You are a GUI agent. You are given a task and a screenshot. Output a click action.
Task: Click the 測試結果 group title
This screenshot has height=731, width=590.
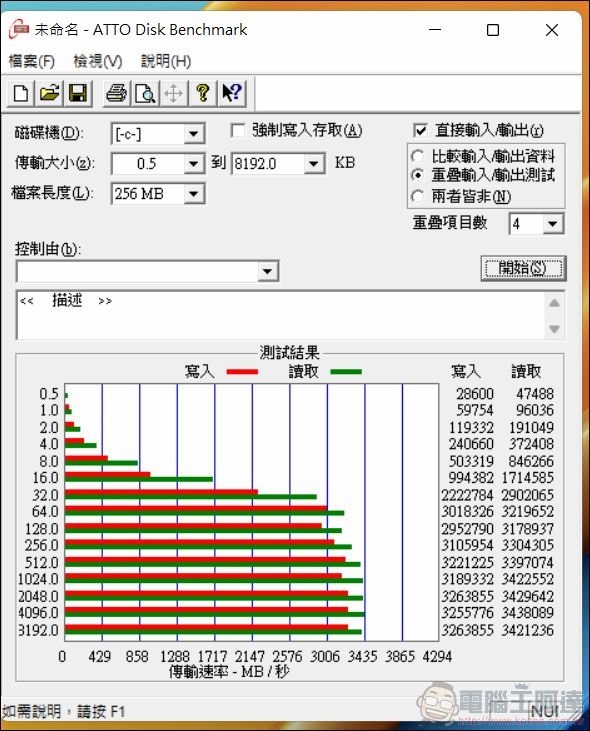289,352
